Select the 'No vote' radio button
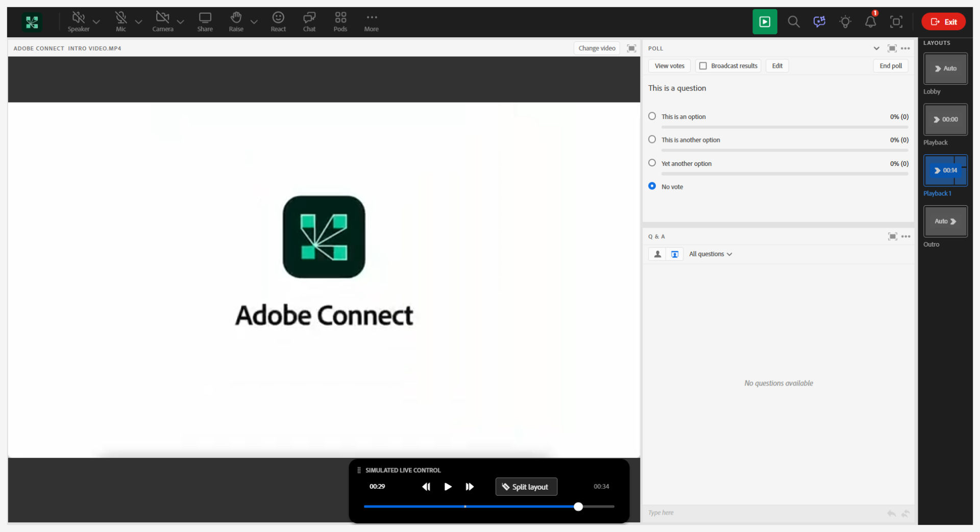 [x=652, y=186]
